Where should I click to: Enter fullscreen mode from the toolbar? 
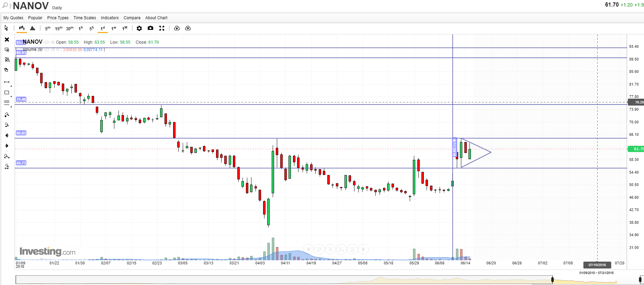point(162,28)
